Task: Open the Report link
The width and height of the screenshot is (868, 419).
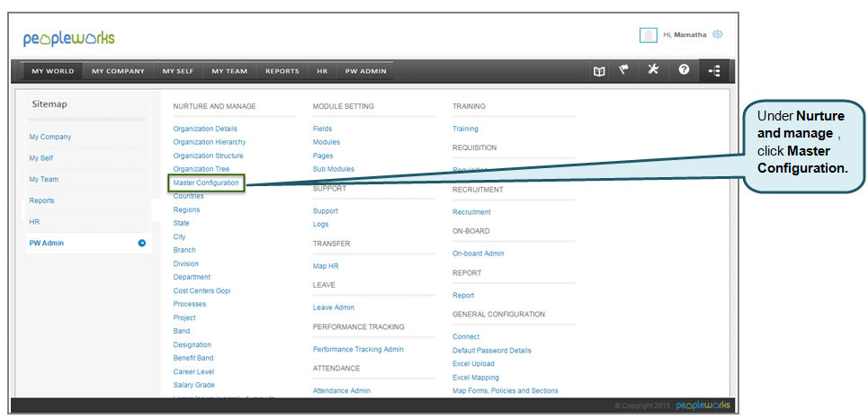Action: (463, 296)
